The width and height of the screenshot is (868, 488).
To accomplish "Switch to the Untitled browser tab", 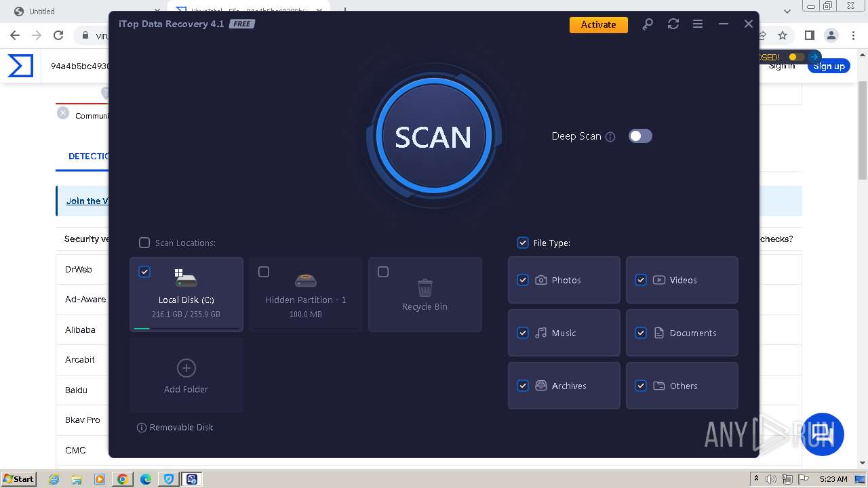I will [85, 11].
